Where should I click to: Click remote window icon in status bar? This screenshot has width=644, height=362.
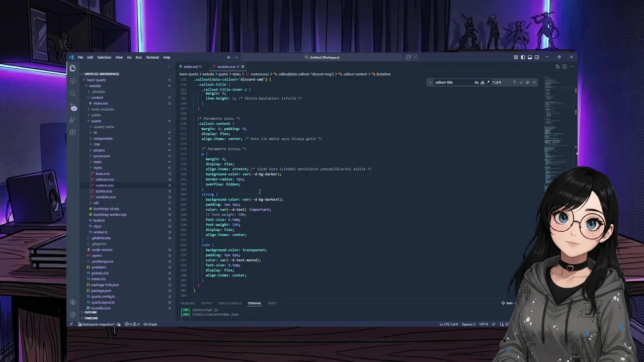(71, 324)
